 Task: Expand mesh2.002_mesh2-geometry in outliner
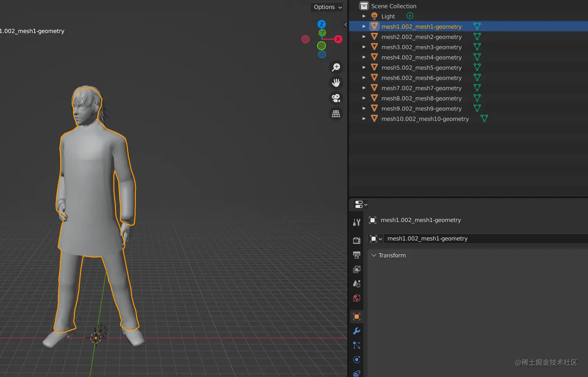click(364, 37)
